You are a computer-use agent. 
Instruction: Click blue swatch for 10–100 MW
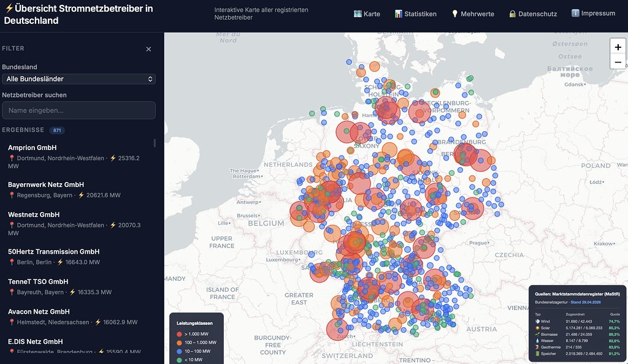tap(179, 351)
